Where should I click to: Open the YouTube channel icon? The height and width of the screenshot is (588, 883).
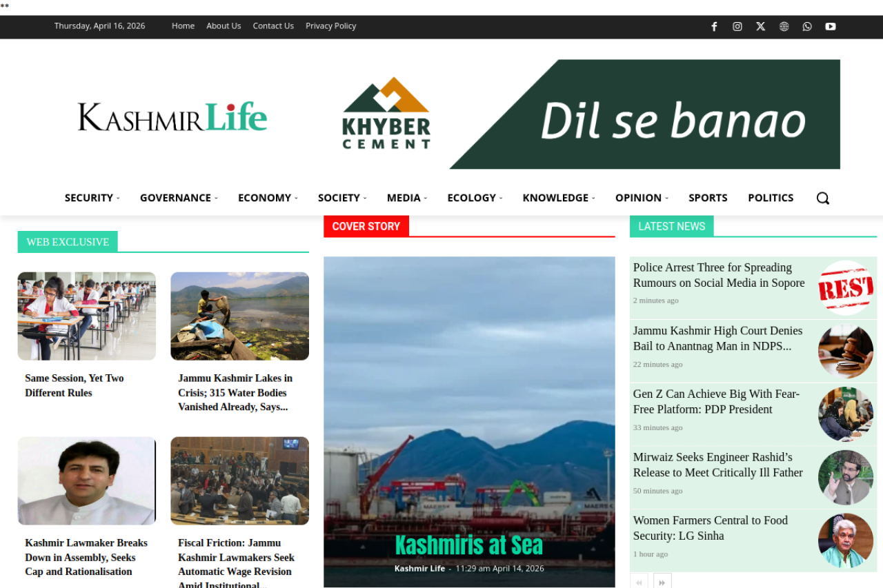pos(831,26)
